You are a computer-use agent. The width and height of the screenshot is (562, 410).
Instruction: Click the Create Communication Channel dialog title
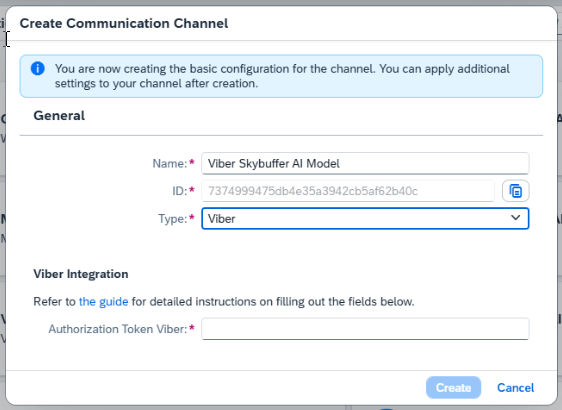coord(124,23)
